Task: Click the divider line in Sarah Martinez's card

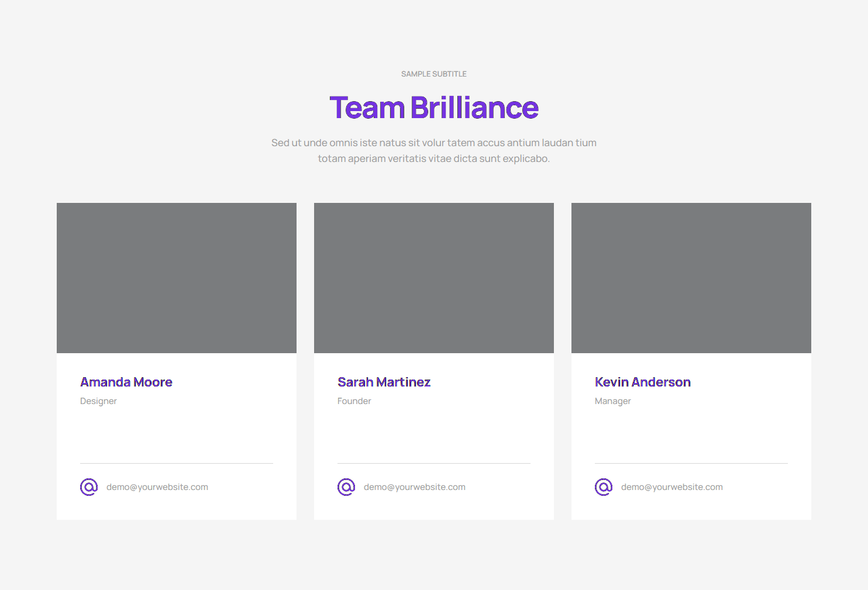Action: 434,463
